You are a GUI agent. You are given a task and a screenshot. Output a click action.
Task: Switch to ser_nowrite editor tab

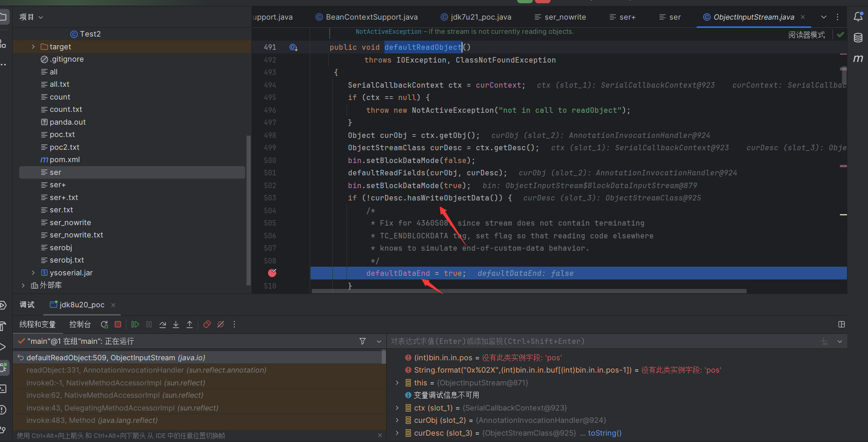[x=560, y=17]
